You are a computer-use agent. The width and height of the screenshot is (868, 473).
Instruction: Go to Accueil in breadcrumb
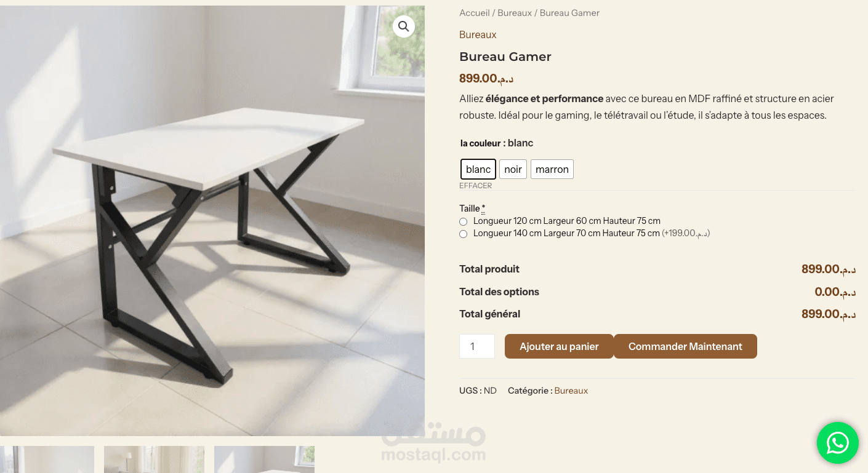(x=475, y=13)
